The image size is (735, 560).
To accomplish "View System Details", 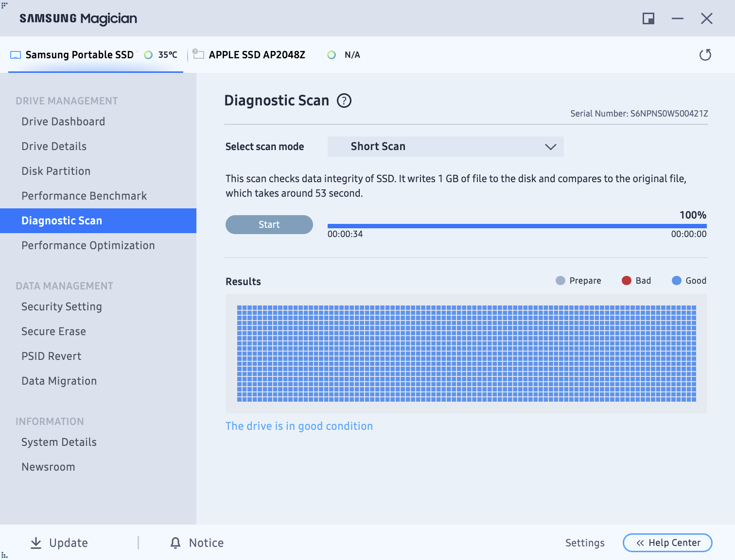I will [98, 442].
